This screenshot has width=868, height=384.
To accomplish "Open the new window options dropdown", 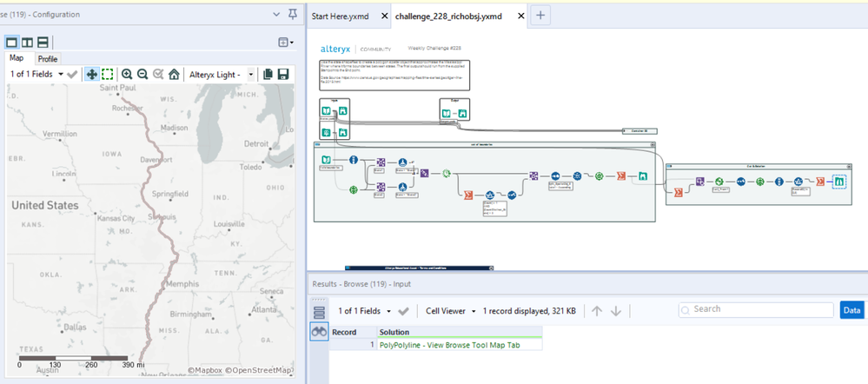I will point(286,42).
